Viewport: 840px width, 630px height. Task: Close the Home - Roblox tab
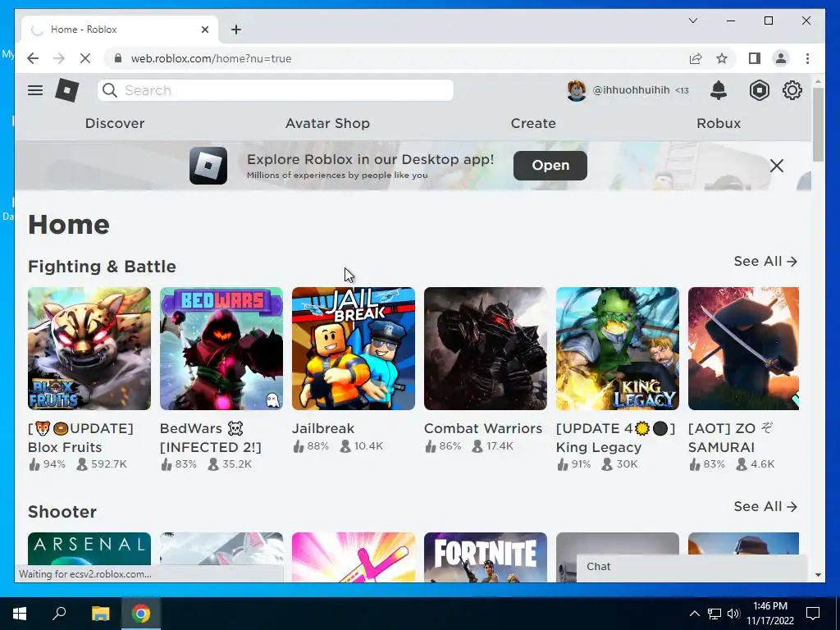click(205, 30)
